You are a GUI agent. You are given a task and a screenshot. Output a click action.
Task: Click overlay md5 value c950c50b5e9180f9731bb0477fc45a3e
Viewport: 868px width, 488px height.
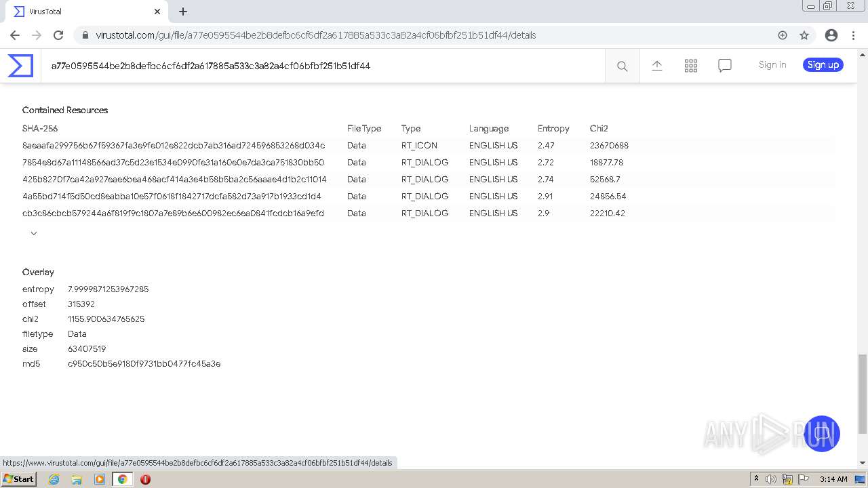click(x=144, y=363)
